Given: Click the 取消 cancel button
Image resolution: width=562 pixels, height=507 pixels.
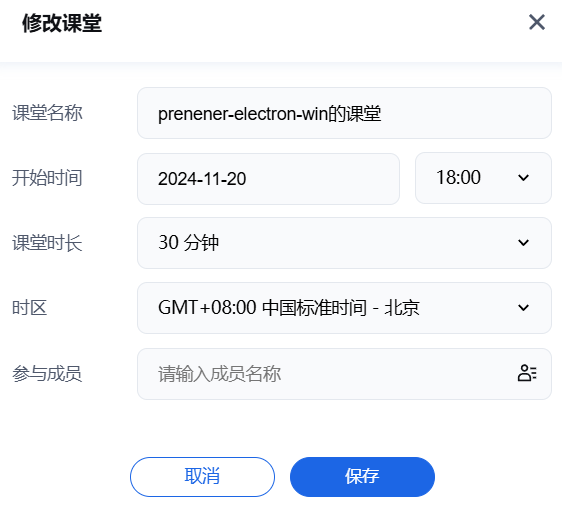Looking at the screenshot, I should click(x=202, y=477).
